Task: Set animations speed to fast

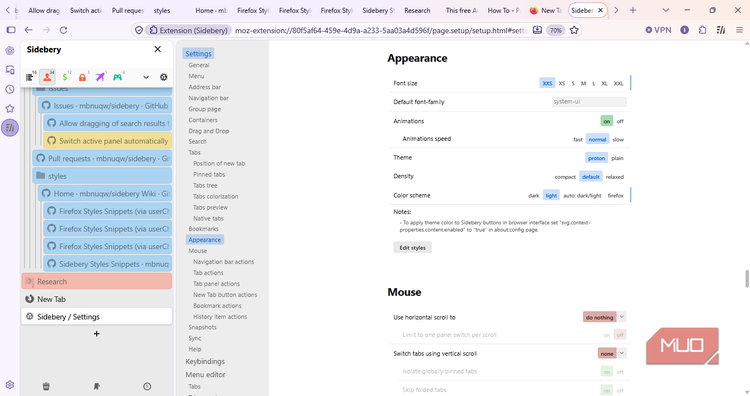Action: coord(578,140)
